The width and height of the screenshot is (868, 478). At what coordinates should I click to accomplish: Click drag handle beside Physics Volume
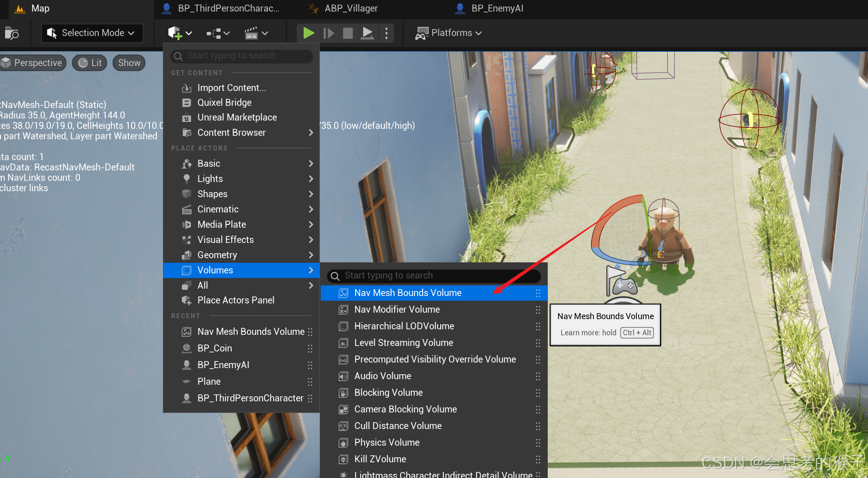click(538, 442)
